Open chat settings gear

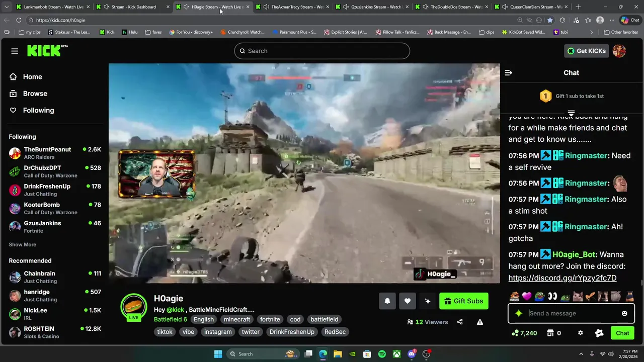[581, 333]
